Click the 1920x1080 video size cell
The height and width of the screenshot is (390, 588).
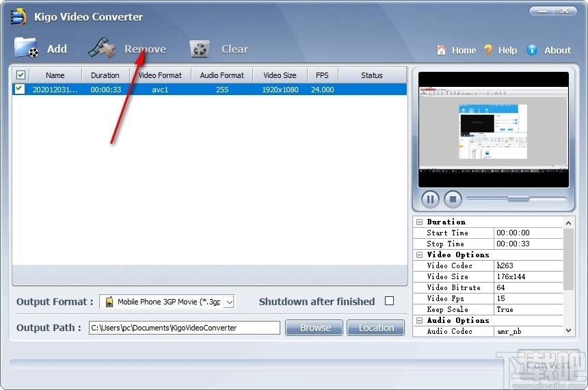click(x=280, y=90)
